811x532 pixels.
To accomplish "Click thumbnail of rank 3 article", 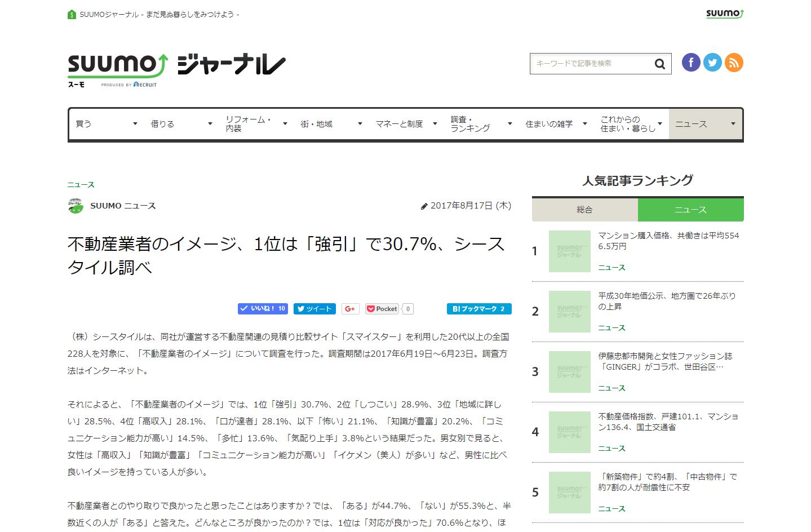I will [570, 372].
